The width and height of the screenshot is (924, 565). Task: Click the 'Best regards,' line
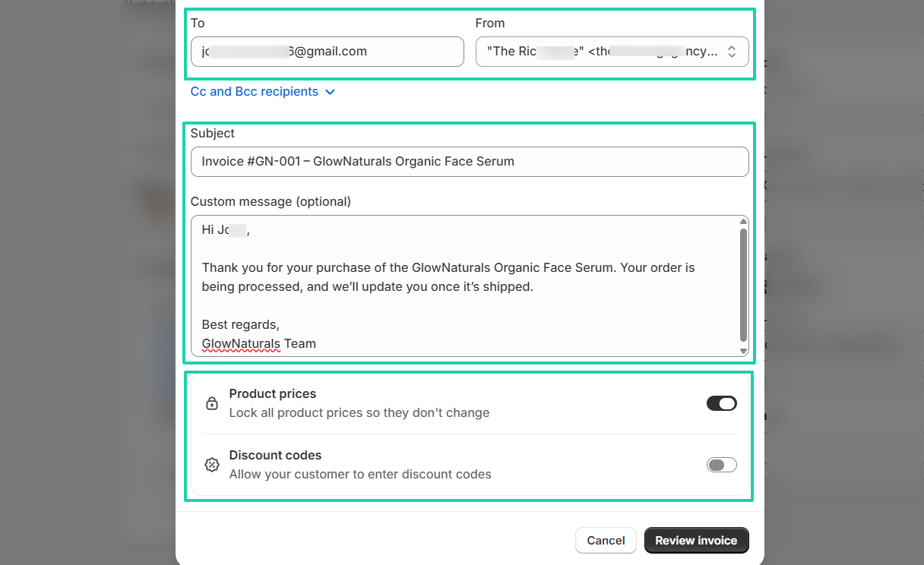click(x=241, y=325)
